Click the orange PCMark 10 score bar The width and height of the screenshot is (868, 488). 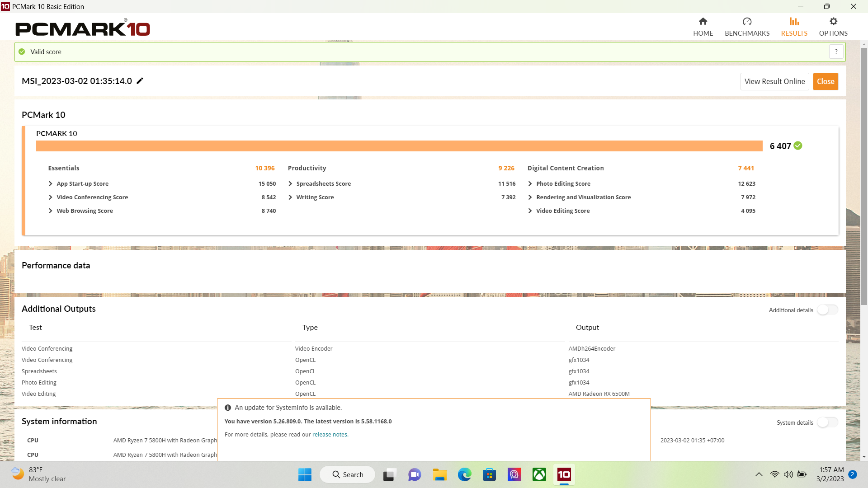[399, 146]
